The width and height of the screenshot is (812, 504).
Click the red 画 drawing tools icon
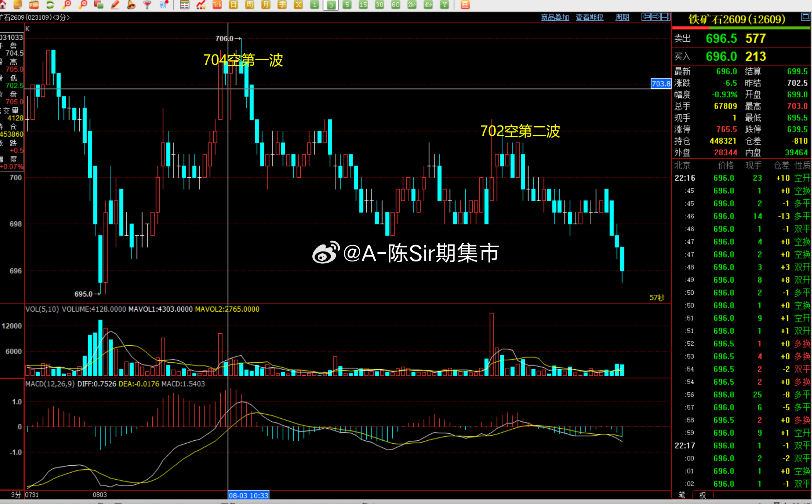click(465, 5)
